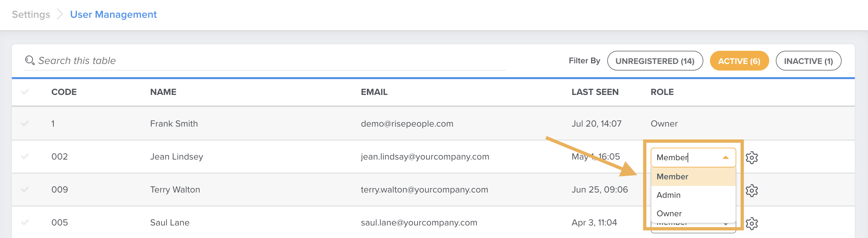Click Active (6) filter pill
The image size is (868, 238).
[739, 61]
